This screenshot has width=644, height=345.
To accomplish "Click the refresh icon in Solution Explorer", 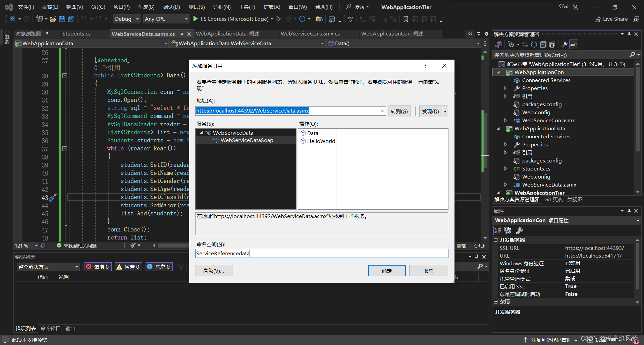I will click(534, 44).
